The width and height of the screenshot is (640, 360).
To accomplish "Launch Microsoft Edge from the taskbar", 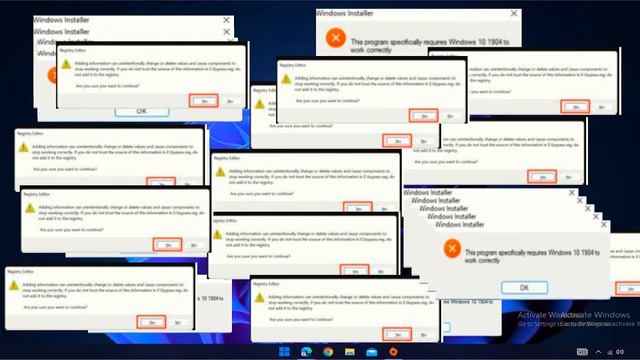I will click(306, 351).
